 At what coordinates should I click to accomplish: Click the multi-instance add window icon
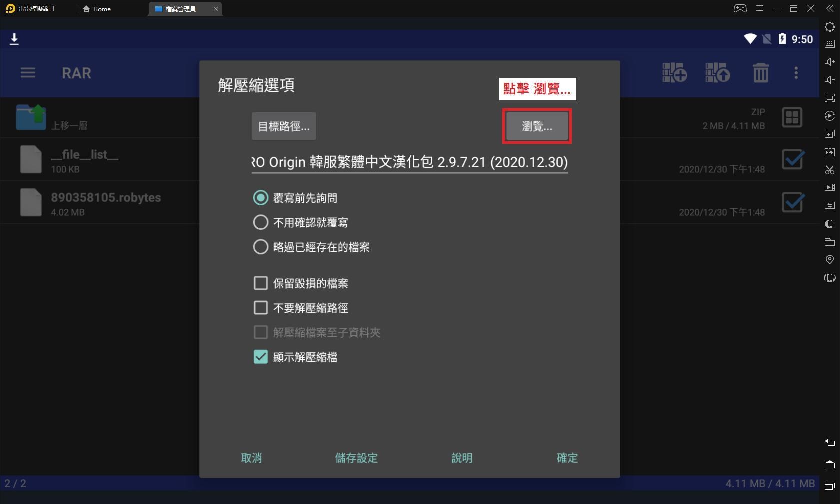829,134
